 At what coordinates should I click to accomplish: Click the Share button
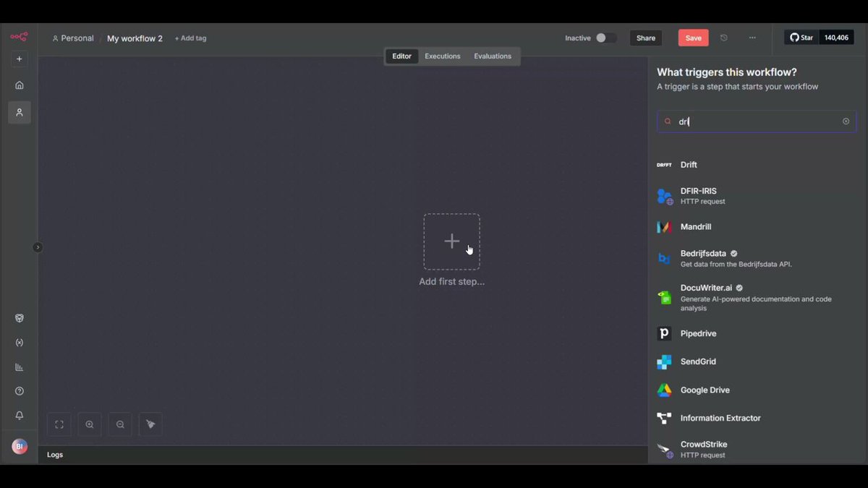point(646,38)
